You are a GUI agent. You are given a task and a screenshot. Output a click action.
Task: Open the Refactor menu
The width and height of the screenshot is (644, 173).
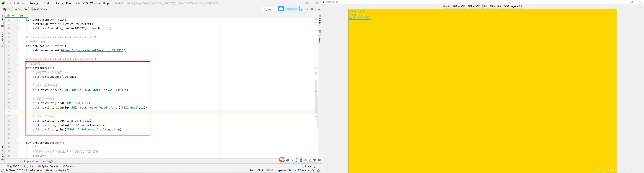point(58,3)
